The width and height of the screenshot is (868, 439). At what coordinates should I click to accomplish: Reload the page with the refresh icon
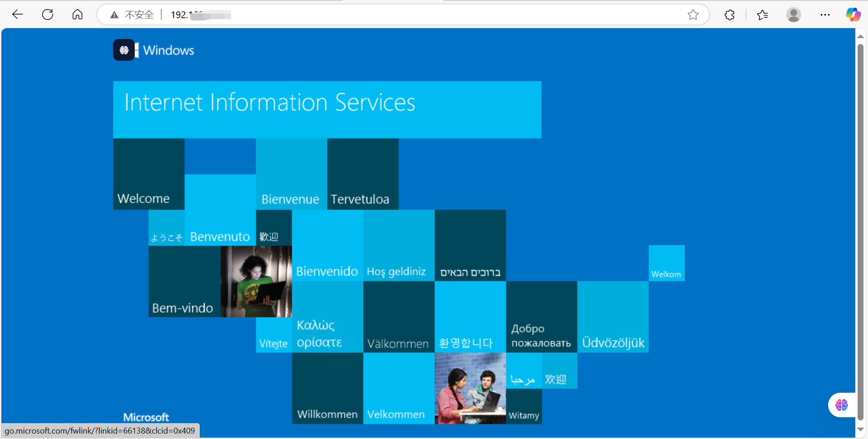pos(48,15)
